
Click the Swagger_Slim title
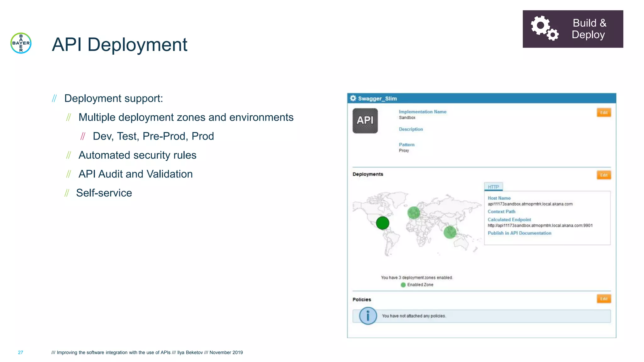[x=377, y=99]
